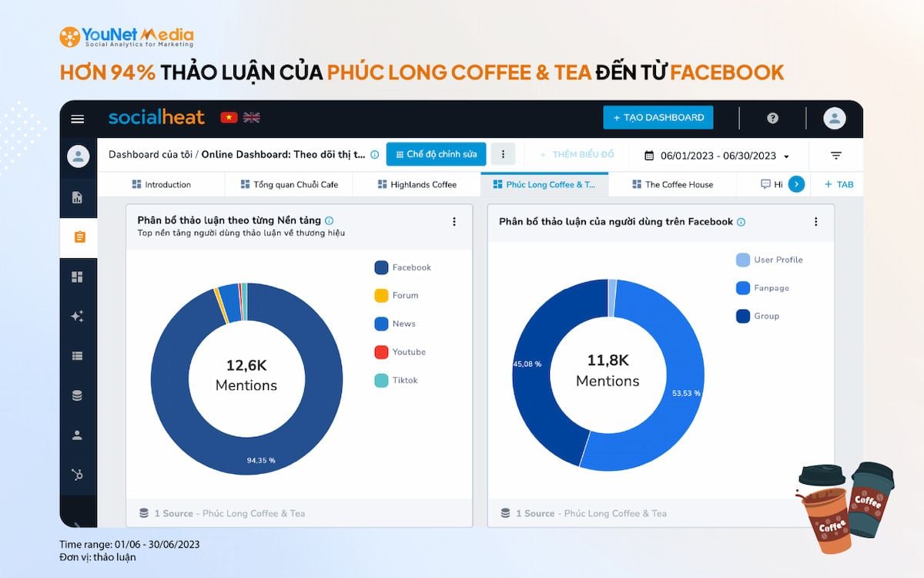Screen dimensions: 924x578
Task: Click subtitle Top nền tảng người dùng thảo luận
Action: pyautogui.click(x=241, y=234)
